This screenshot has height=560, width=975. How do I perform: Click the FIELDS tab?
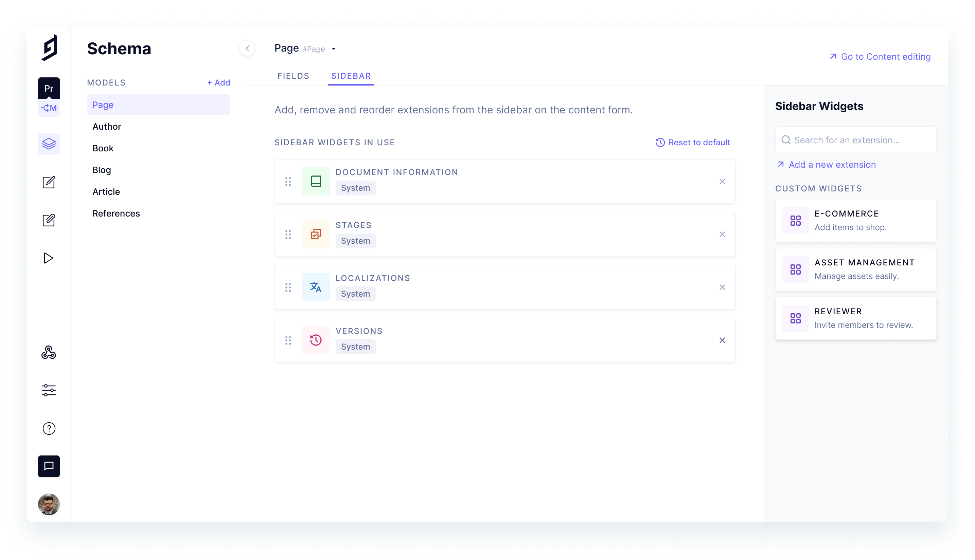pyautogui.click(x=293, y=76)
